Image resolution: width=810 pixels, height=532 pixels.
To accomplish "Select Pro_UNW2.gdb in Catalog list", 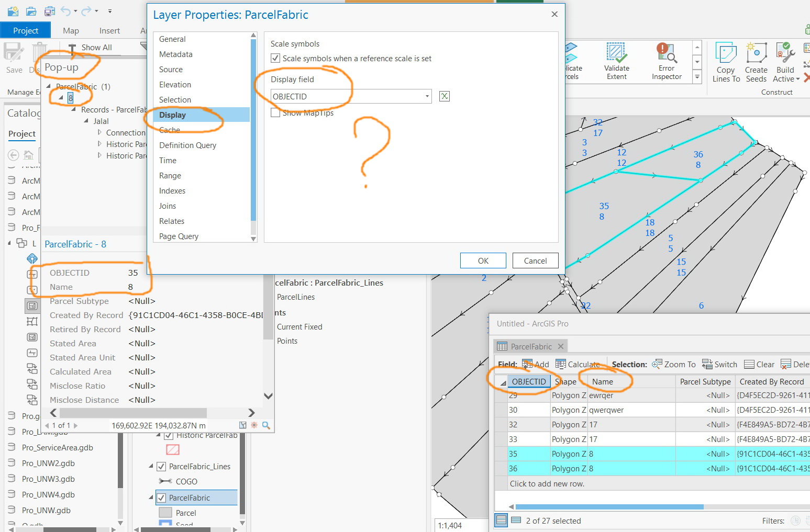I will [x=48, y=463].
